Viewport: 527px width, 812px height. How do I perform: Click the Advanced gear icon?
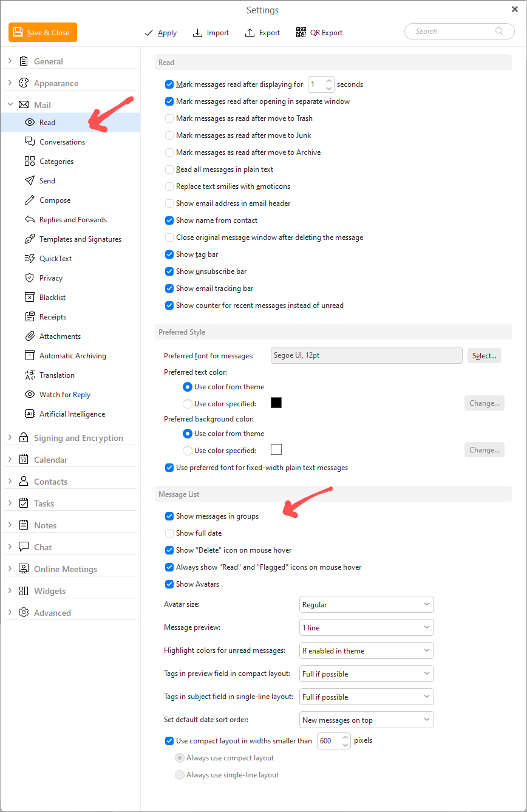click(x=24, y=612)
